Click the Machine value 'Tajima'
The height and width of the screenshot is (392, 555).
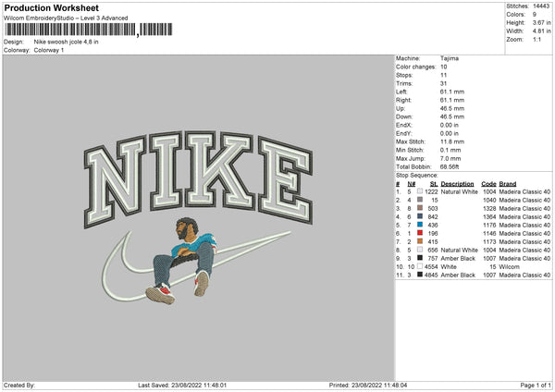coord(450,58)
